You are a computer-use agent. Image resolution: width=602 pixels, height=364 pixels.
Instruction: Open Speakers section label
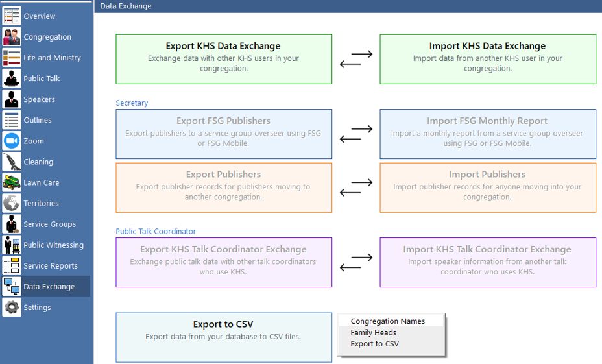39,99
